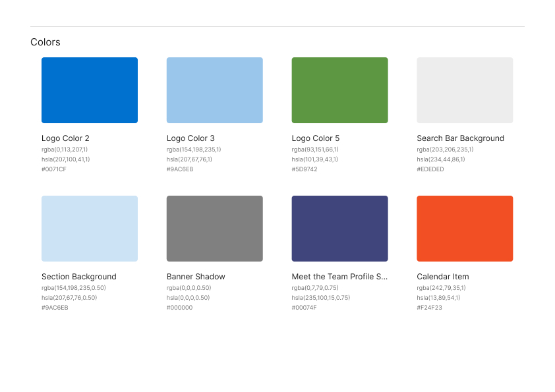Click the rgba(154,198,235,1) value
The image size is (555, 392).
[x=194, y=150]
